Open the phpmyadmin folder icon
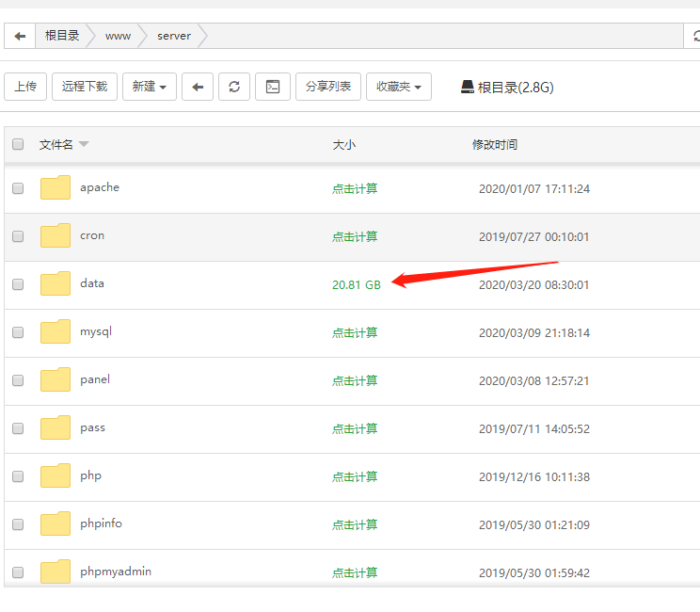The width and height of the screenshot is (700, 612). pyautogui.click(x=56, y=572)
